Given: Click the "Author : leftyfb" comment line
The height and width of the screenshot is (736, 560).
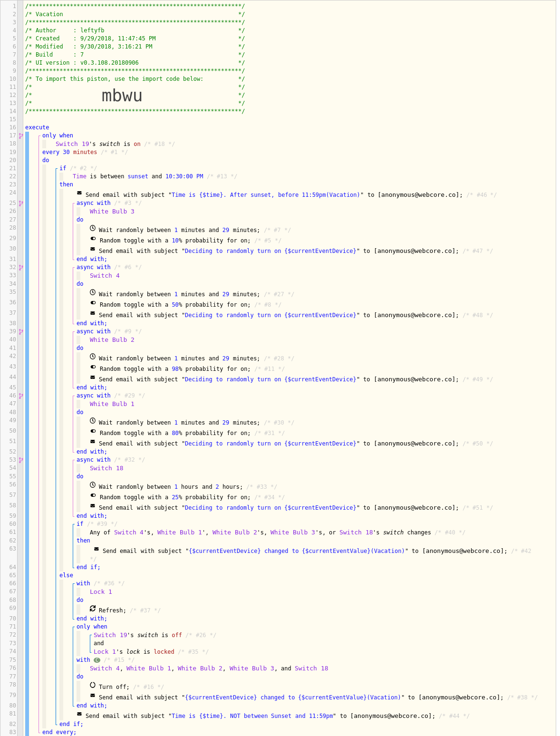Looking at the screenshot, I should click(135, 30).
